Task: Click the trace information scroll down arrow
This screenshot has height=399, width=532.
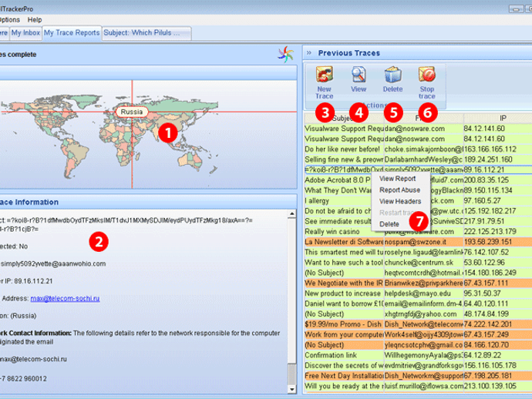Action: click(x=291, y=390)
